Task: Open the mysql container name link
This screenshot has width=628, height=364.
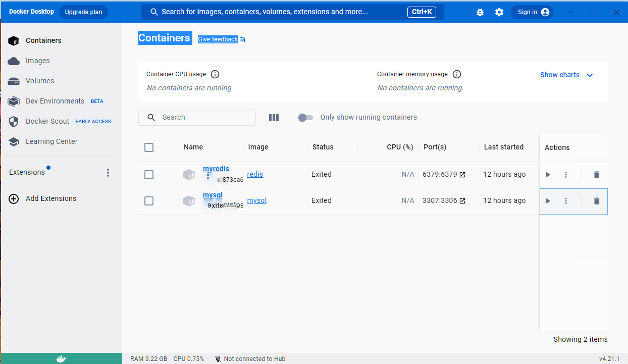Action: coord(213,195)
